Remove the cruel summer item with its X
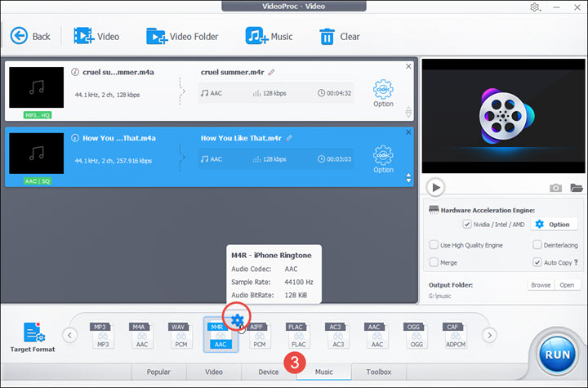 408,66
